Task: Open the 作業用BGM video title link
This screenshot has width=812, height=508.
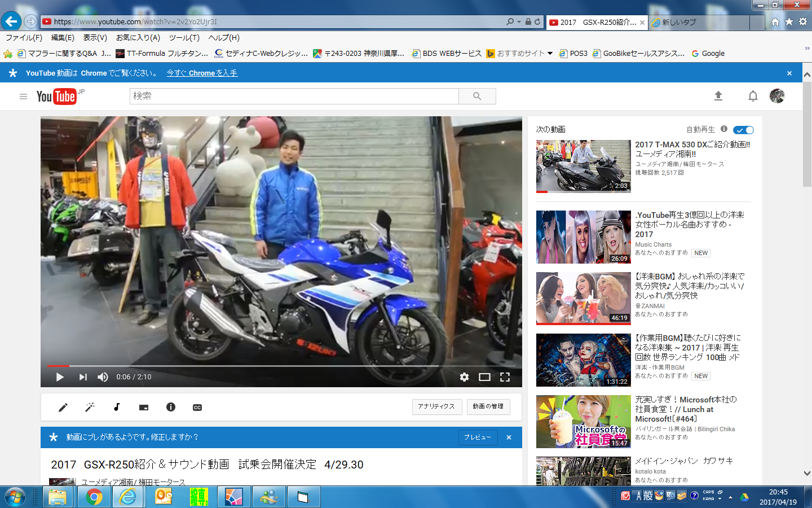Action: tap(688, 347)
